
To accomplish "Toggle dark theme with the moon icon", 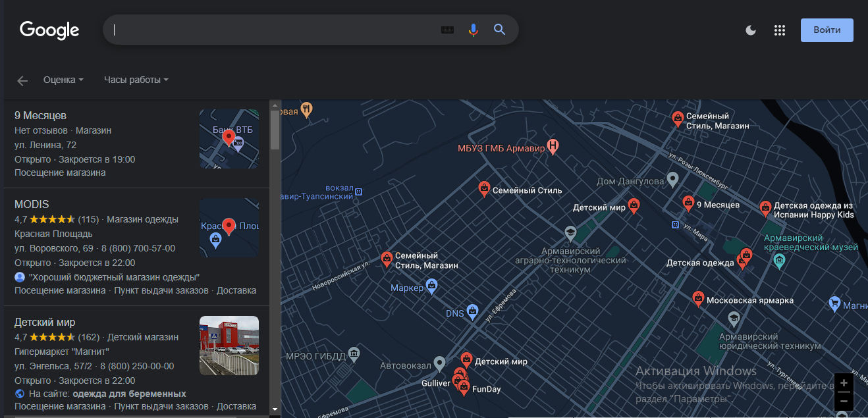I will tap(750, 30).
